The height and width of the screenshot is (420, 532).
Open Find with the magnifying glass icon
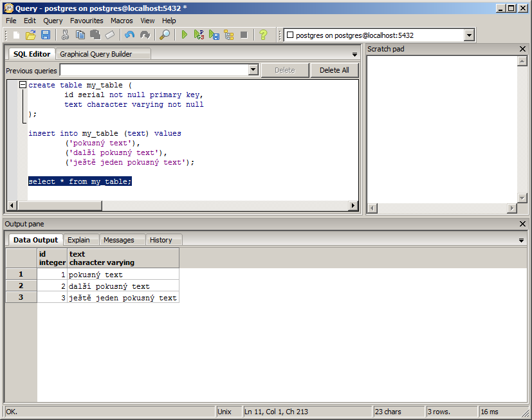165,35
